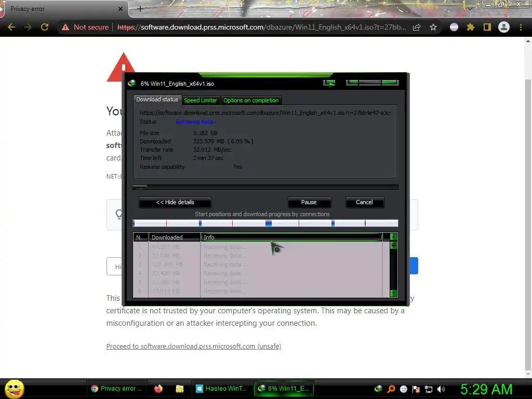Image resolution: width=532 pixels, height=399 pixels.
Task: Share this page via the address bar icon
Action: [417, 27]
